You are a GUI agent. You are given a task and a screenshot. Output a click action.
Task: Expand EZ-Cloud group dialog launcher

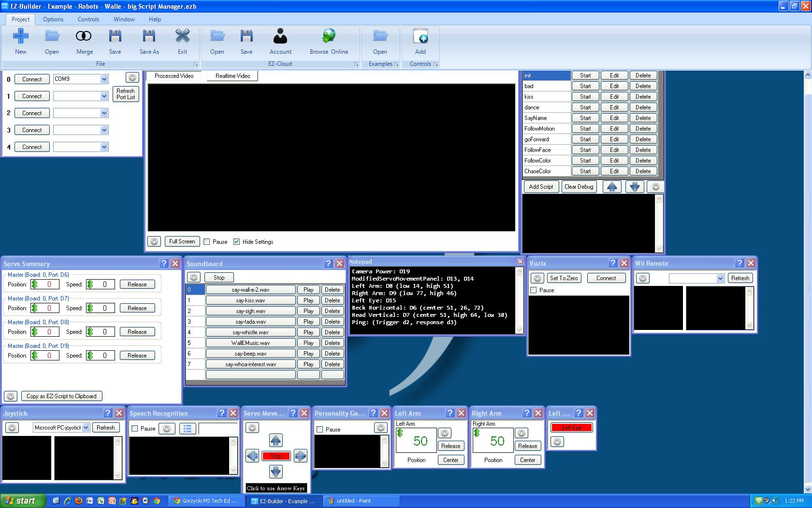(356, 64)
